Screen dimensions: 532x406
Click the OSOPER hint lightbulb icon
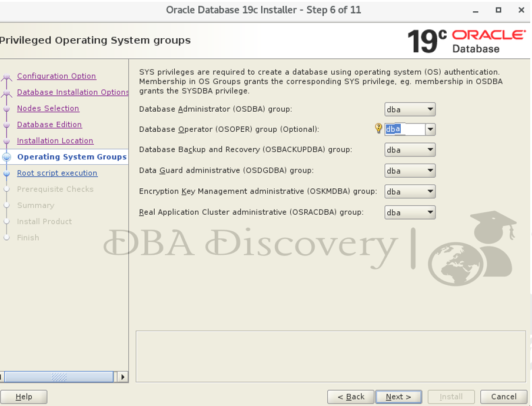click(378, 128)
